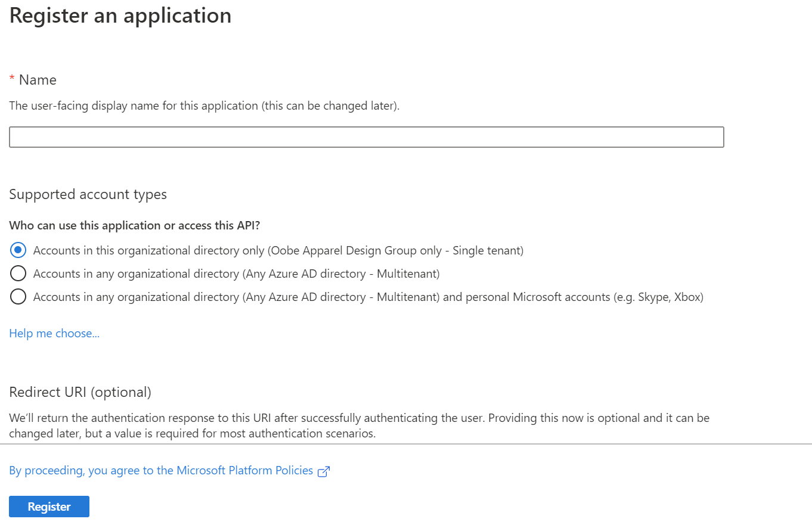Click the horizontal divider above the policies link
This screenshot has width=812, height=525.
(x=406, y=444)
